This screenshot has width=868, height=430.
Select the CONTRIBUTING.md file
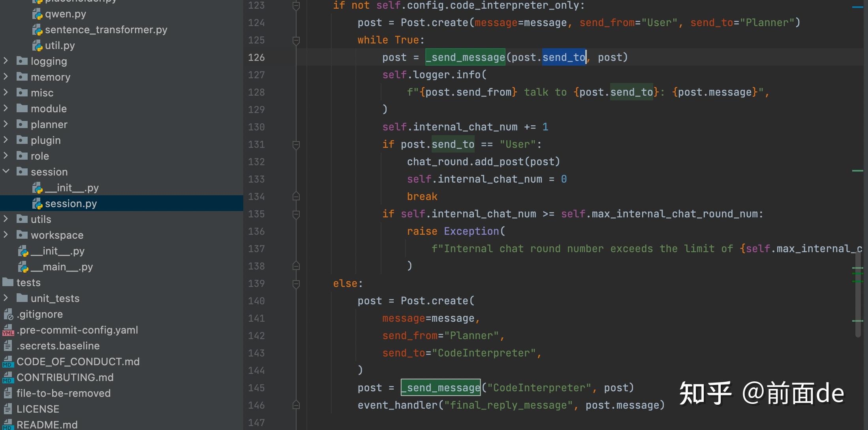pos(65,377)
